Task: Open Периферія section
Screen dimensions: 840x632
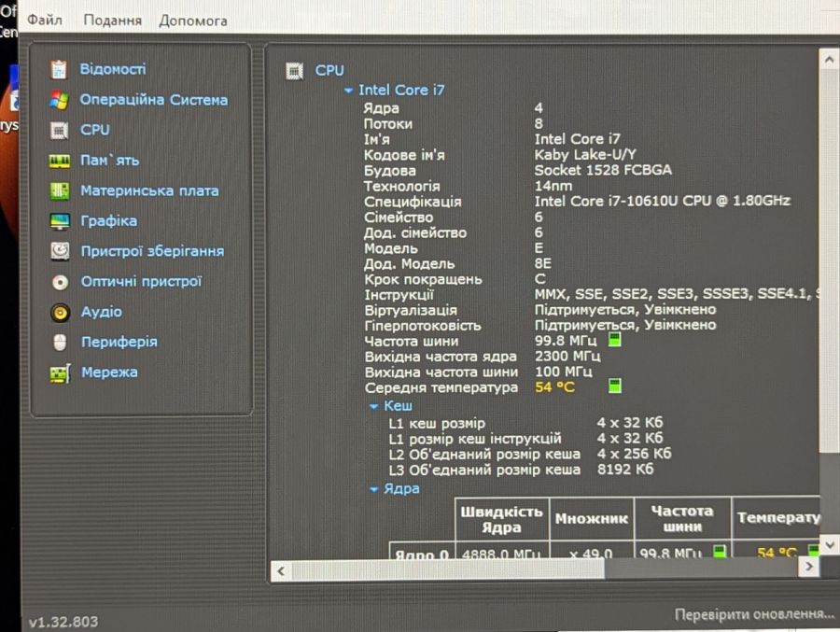Action: pos(119,342)
